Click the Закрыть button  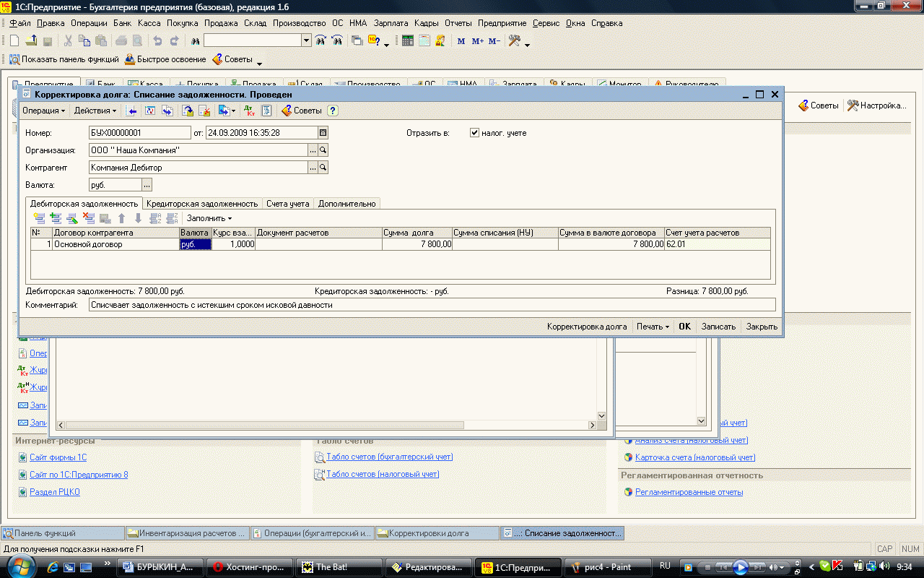click(762, 327)
